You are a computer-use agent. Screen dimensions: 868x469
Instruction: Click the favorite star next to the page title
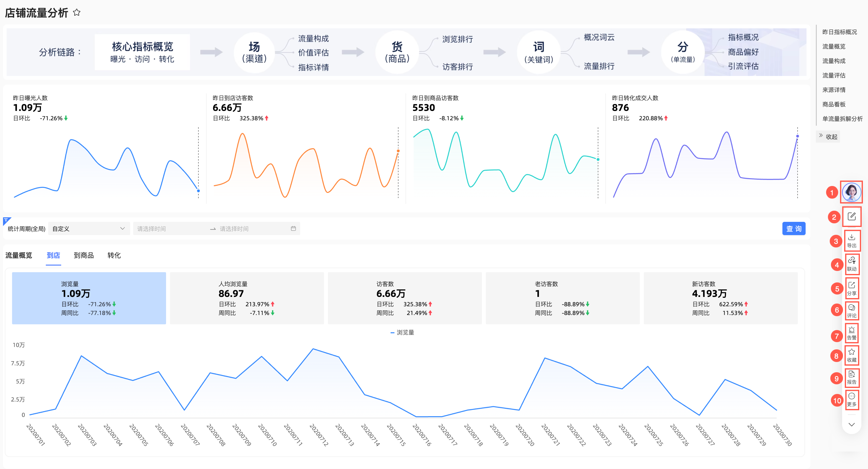[x=77, y=12]
